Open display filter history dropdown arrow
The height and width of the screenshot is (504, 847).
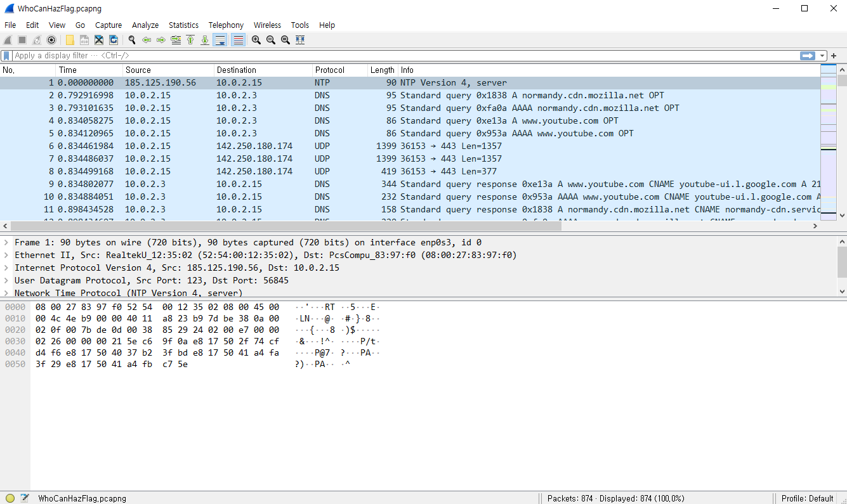(822, 56)
